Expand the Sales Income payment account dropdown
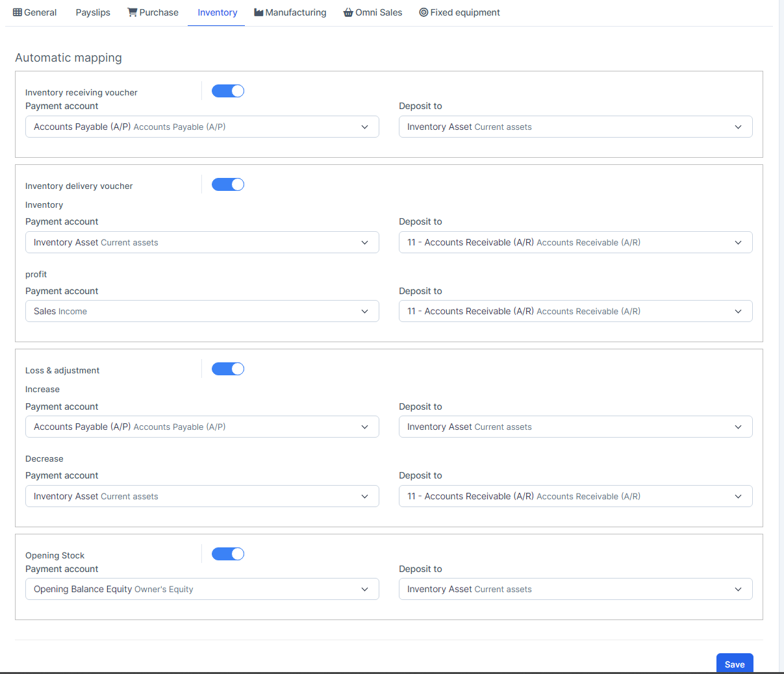 202,311
